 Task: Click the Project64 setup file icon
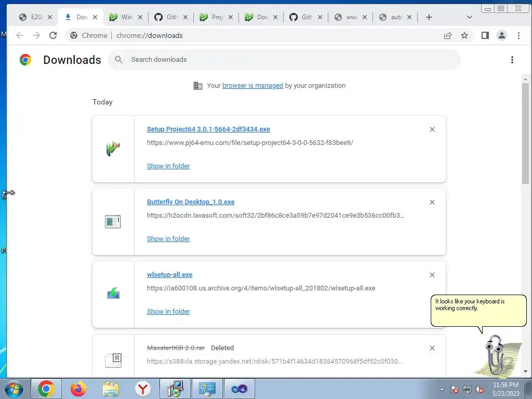click(x=113, y=149)
